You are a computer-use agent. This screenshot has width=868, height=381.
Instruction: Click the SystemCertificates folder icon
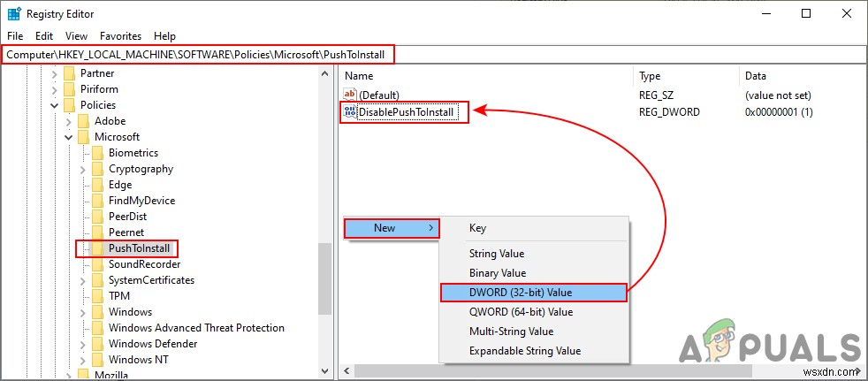[x=97, y=280]
